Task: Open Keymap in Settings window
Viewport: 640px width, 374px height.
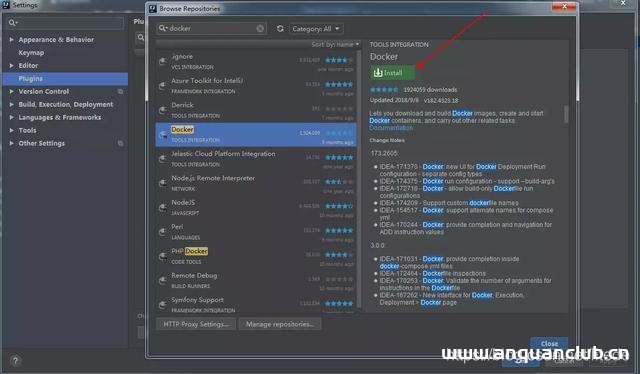Action: pos(31,53)
